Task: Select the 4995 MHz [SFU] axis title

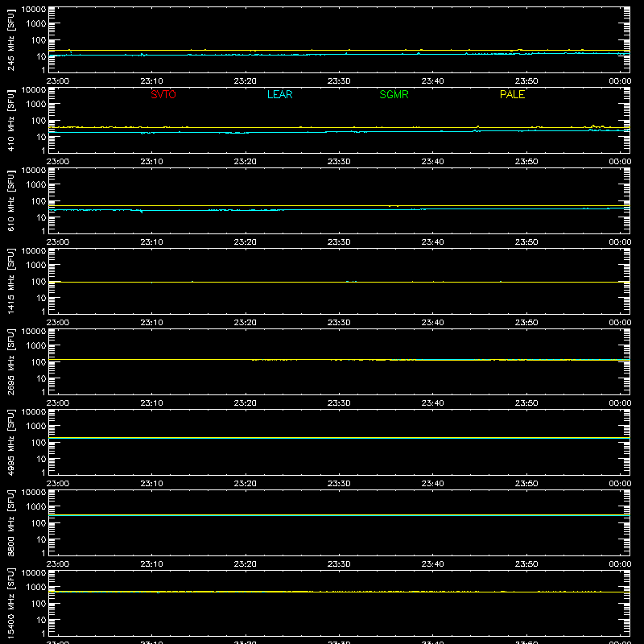Action: [10, 442]
